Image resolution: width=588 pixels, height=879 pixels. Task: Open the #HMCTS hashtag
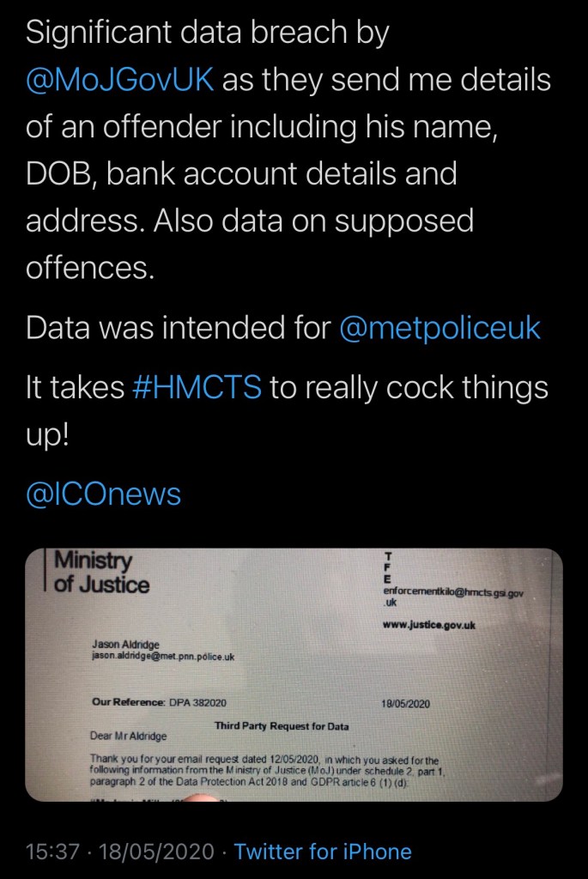pos(197,387)
